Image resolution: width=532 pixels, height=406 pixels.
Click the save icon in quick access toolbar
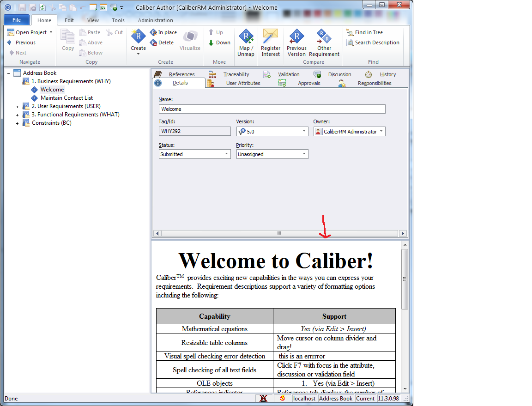(x=22, y=7)
